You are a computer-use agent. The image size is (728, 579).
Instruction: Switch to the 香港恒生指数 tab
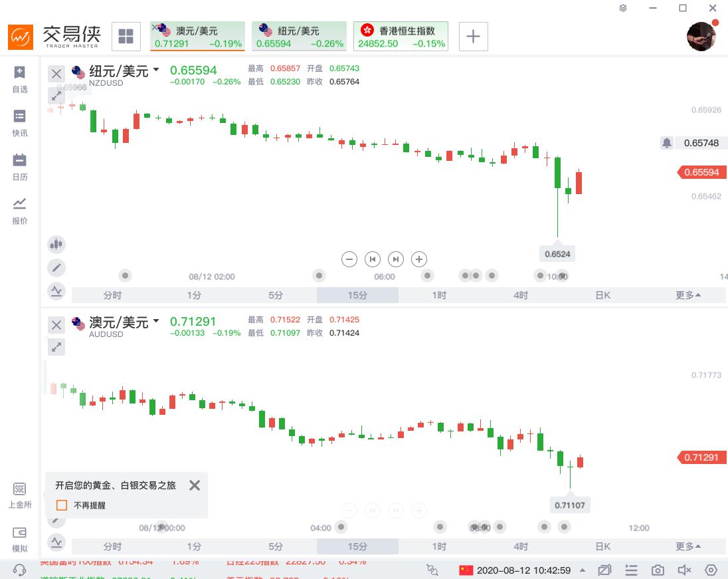point(401,37)
